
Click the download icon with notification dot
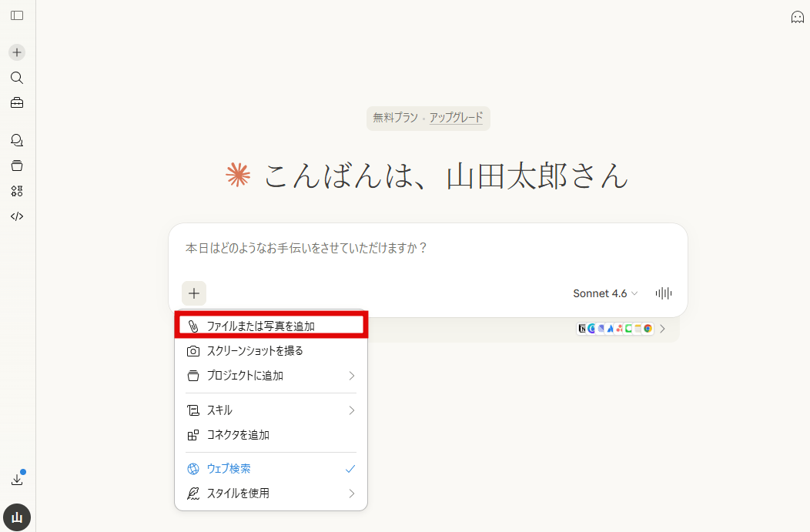[x=16, y=478]
